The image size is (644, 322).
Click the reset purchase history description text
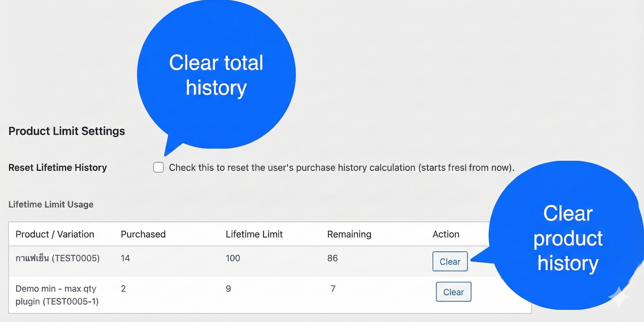[341, 167]
